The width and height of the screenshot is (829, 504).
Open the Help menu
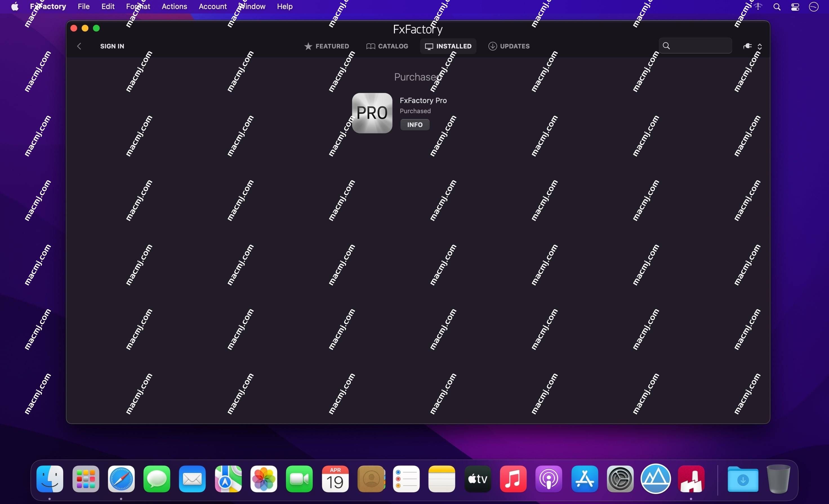coord(285,6)
